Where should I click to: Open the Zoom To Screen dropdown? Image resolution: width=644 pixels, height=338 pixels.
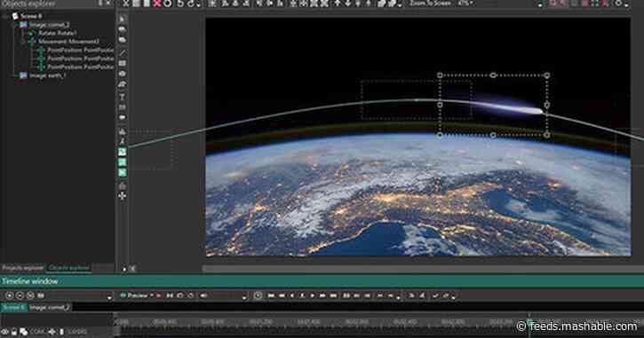pos(431,4)
